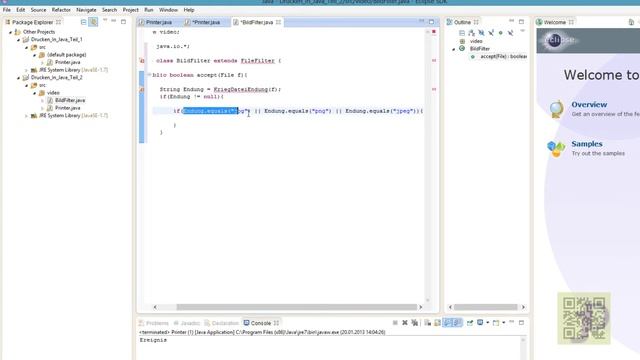Clear Console output
The image size is (640, 360).
pyautogui.click(x=427, y=323)
